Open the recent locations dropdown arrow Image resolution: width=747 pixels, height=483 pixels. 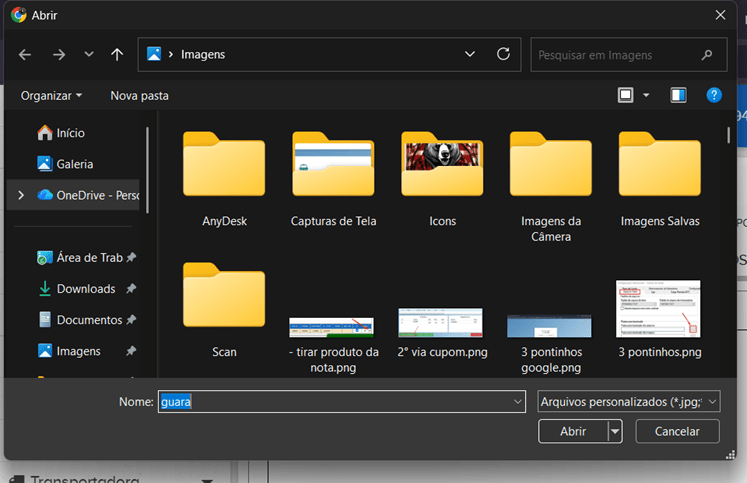[88, 55]
